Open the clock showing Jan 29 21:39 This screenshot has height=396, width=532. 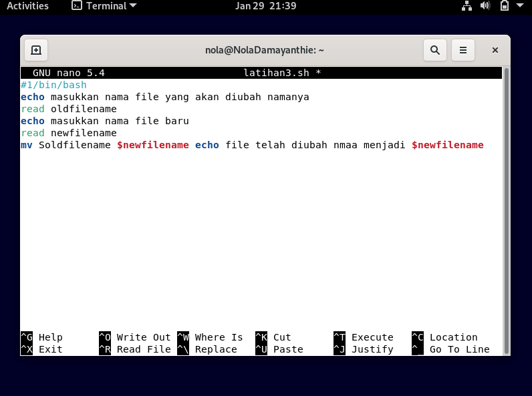pyautogui.click(x=265, y=6)
